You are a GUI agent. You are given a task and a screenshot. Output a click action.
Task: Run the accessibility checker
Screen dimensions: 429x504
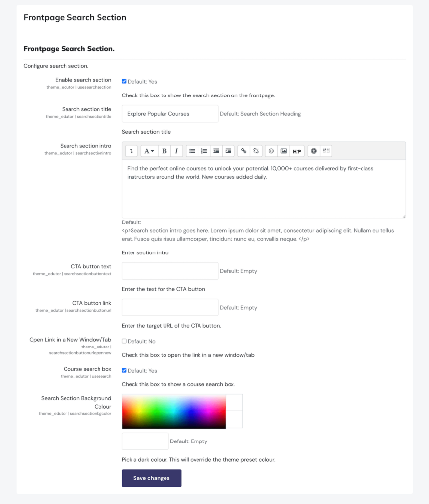pos(314,151)
